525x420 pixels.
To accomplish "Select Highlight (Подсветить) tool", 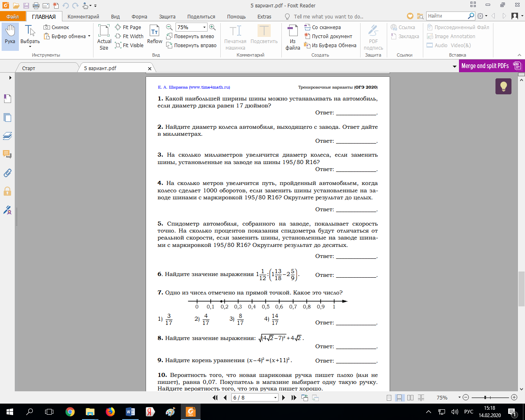I will tap(264, 35).
